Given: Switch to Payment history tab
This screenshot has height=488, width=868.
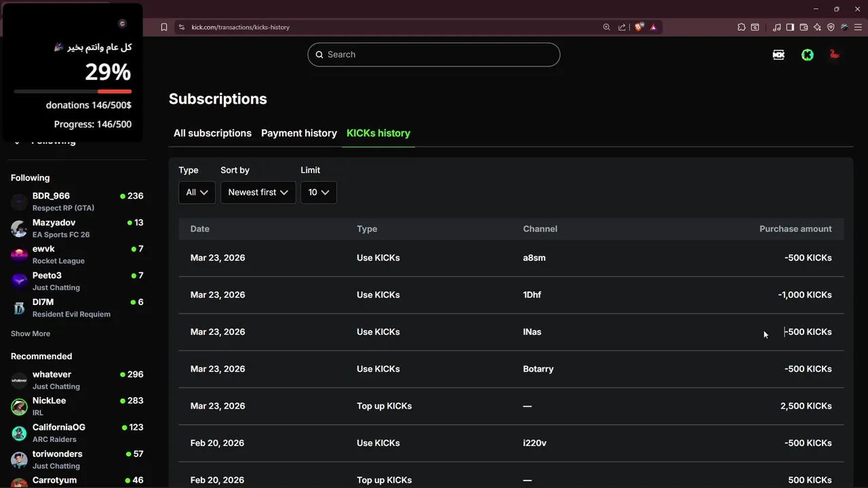Looking at the screenshot, I should (299, 134).
